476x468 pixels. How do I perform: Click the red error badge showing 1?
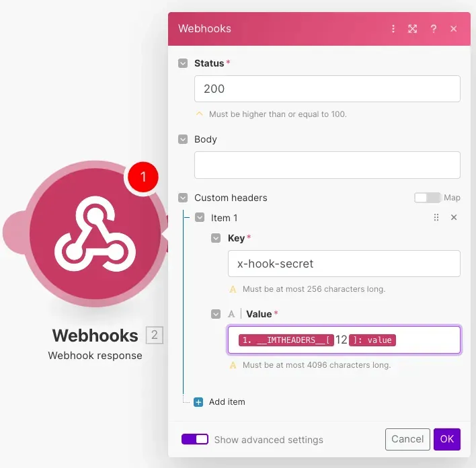coord(143,177)
